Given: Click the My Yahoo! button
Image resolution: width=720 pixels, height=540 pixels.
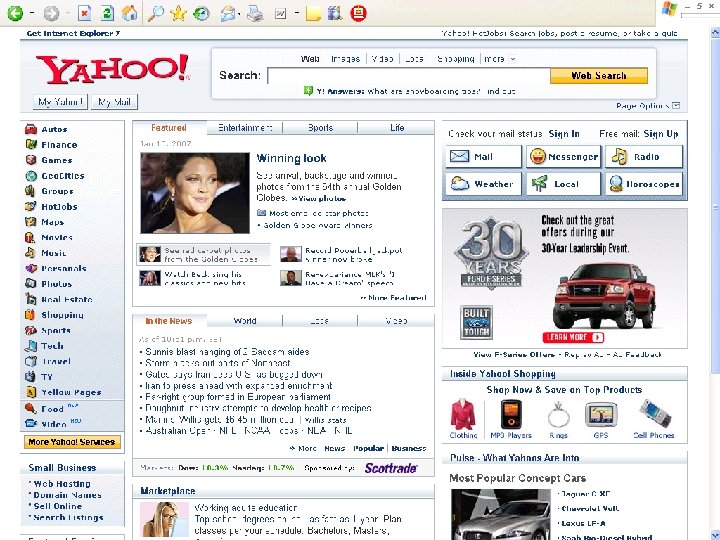Looking at the screenshot, I should [x=61, y=102].
